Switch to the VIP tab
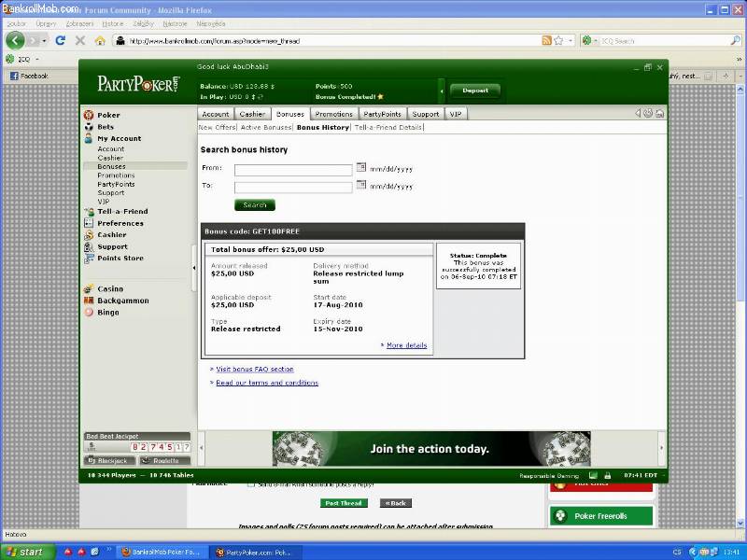747x560 pixels. pos(456,114)
